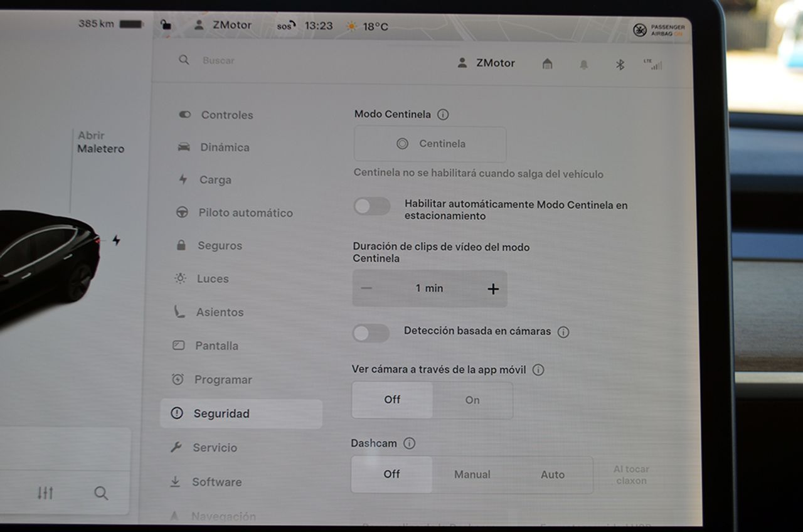Click the Software download icon
The width and height of the screenshot is (803, 532).
pos(176,481)
